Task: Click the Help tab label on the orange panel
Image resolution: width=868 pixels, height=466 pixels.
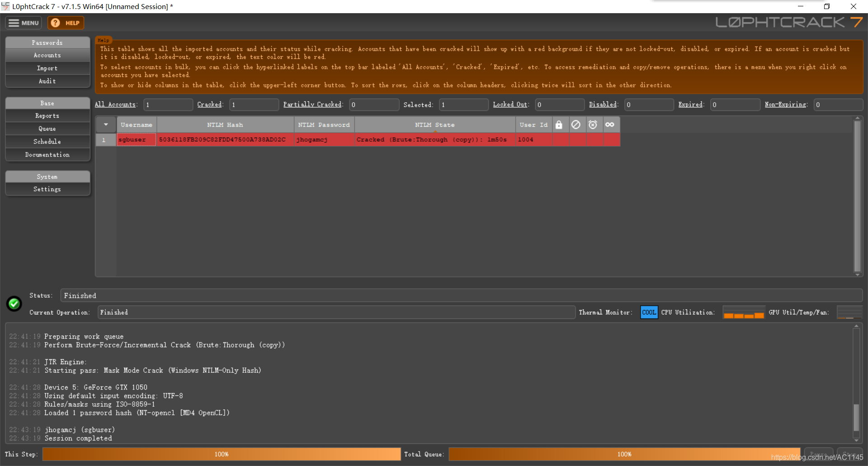Action: [x=104, y=40]
